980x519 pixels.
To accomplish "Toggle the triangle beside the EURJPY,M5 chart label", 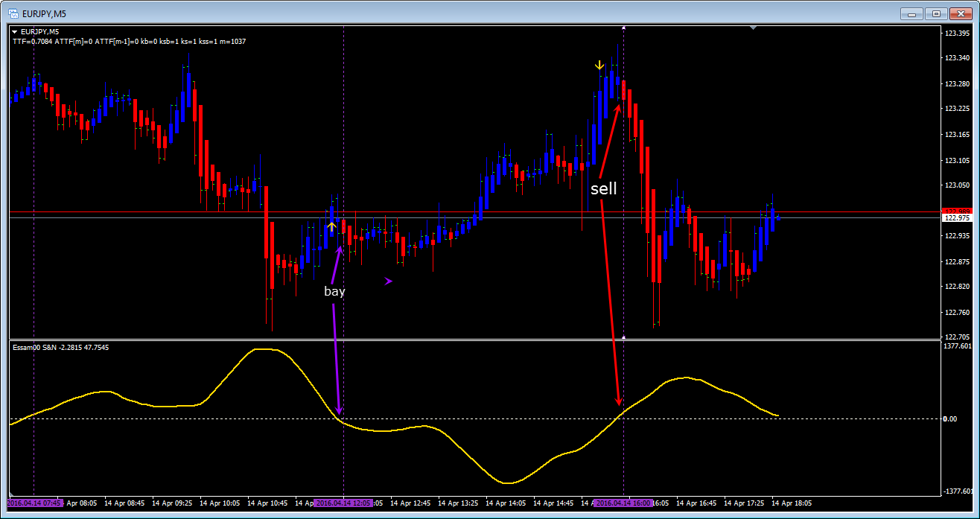I will pyautogui.click(x=15, y=31).
